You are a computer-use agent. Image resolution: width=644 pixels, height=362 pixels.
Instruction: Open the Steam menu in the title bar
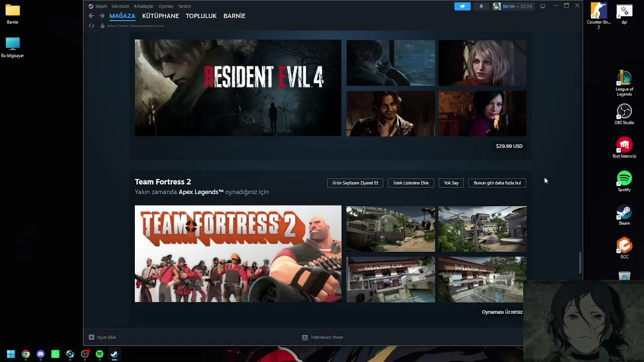[x=98, y=6]
